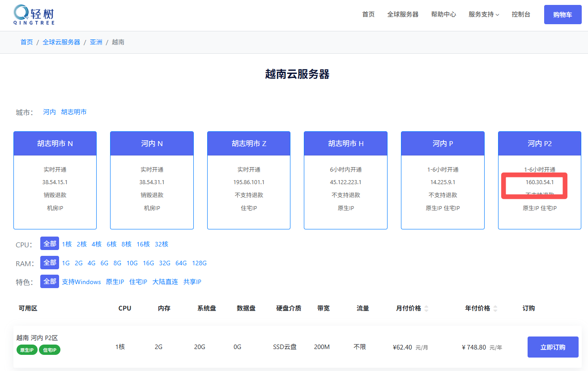
Task: Click the green 住宅IP badge
Action: (50, 350)
